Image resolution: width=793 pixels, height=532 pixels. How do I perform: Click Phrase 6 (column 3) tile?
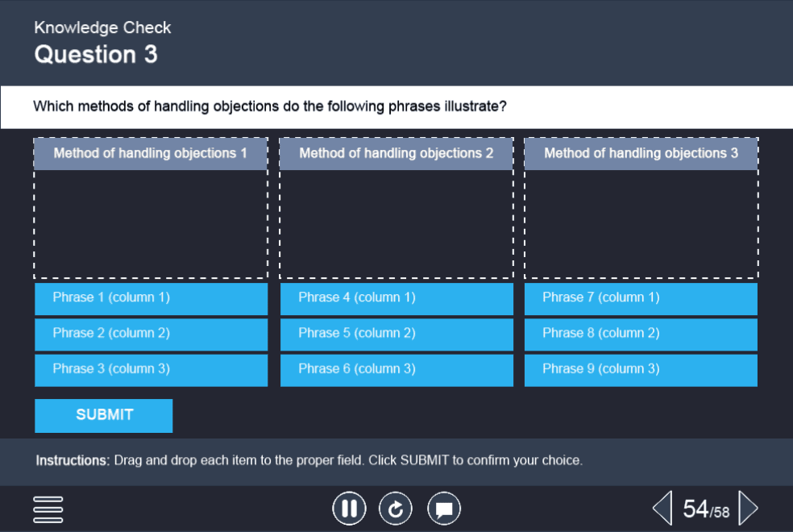pyautogui.click(x=396, y=369)
